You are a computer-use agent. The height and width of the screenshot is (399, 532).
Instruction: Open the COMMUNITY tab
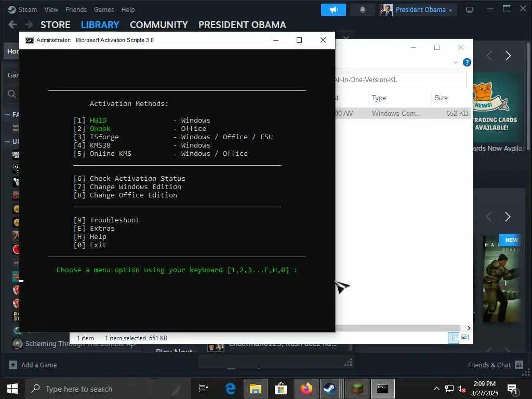click(x=159, y=25)
